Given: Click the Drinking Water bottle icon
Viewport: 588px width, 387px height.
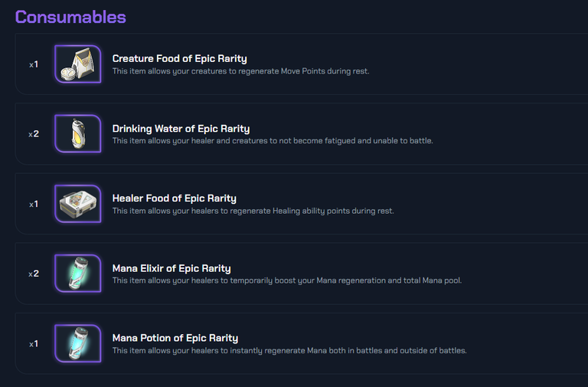Looking at the screenshot, I should pyautogui.click(x=78, y=134).
